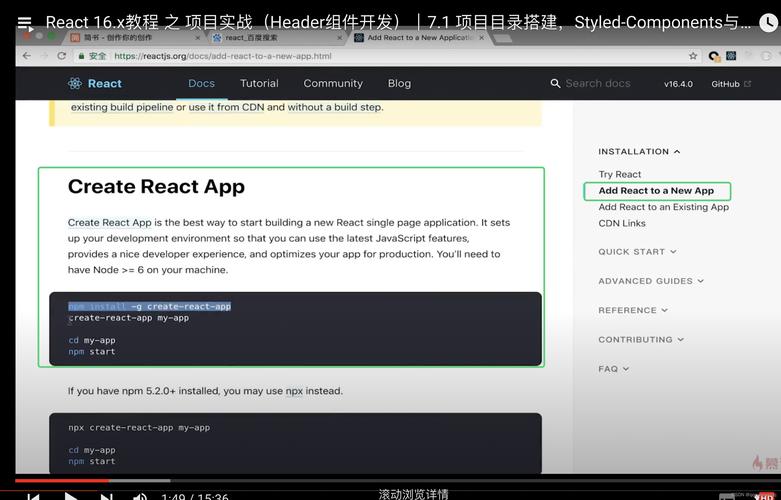Image resolution: width=781 pixels, height=500 pixels.
Task: Expand the CONTRIBUTING section
Action: point(641,340)
